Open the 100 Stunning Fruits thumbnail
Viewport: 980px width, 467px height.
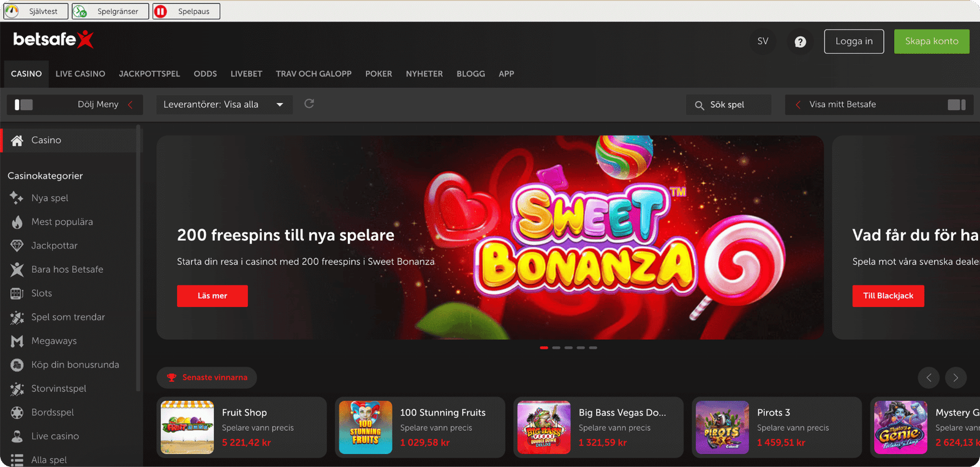pyautogui.click(x=366, y=427)
